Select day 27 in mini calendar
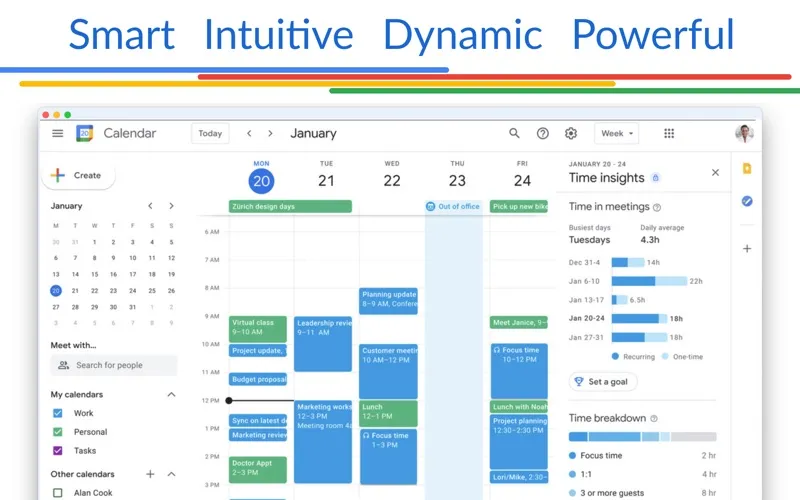 tap(56, 307)
